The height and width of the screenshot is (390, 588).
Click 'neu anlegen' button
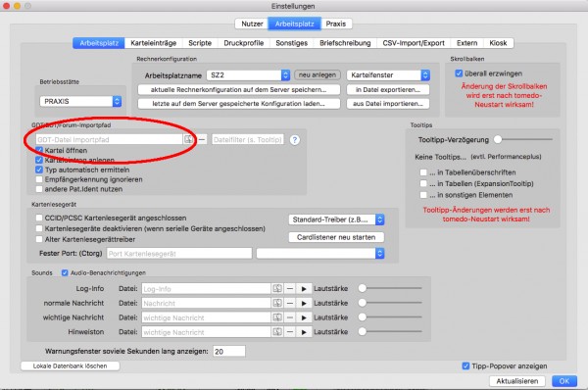[318, 75]
